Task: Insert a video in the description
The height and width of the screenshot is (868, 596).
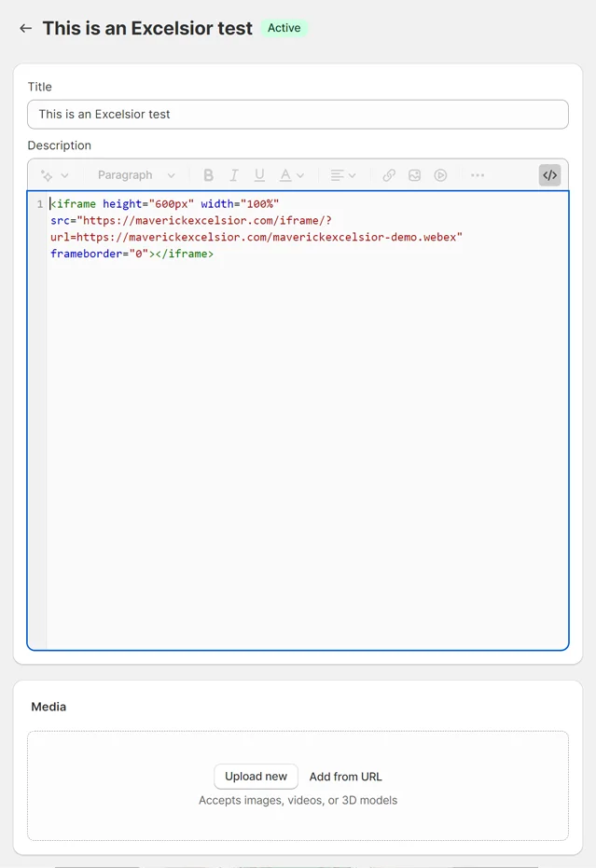Action: (x=440, y=175)
